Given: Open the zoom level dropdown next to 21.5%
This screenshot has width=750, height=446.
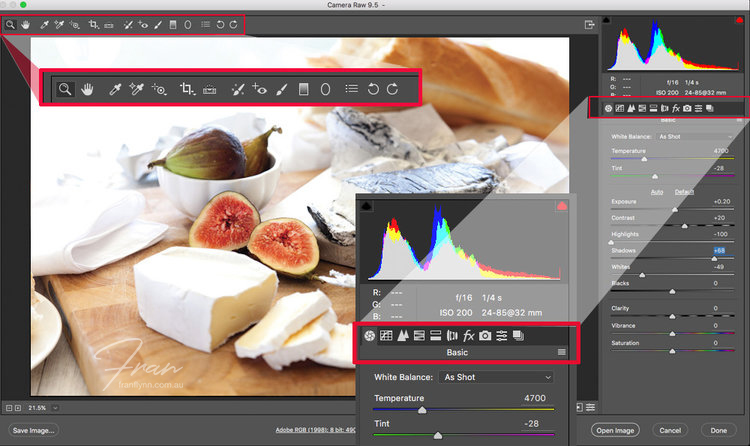Looking at the screenshot, I should 55,408.
